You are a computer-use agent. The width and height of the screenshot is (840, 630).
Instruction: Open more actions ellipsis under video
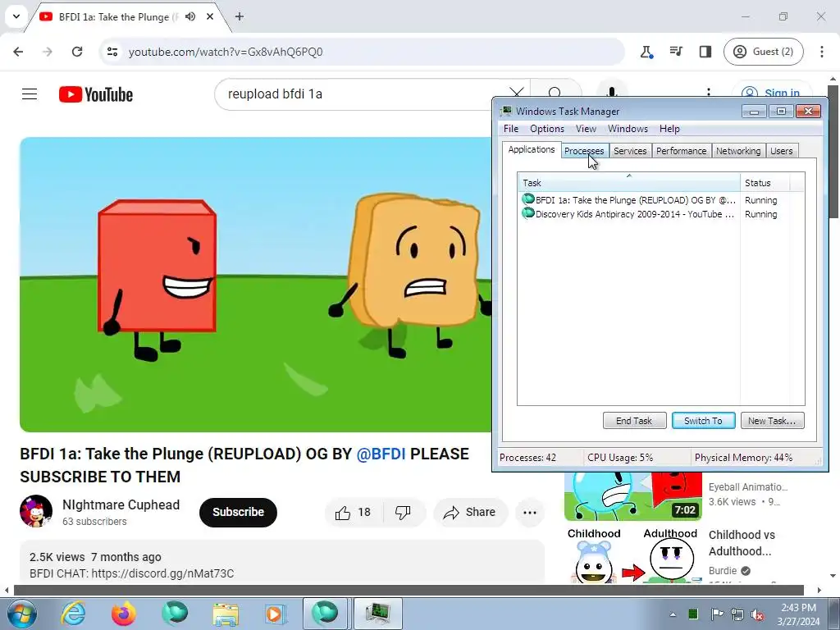tap(530, 513)
